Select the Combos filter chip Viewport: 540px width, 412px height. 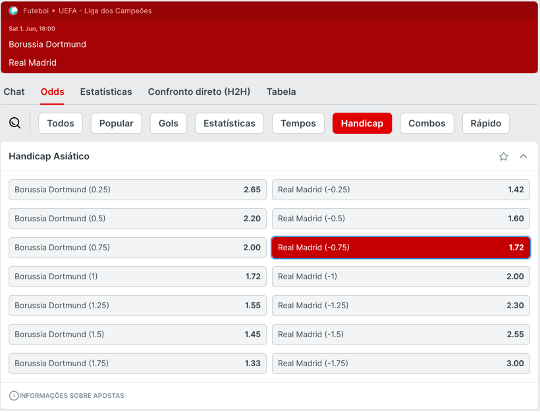tap(427, 123)
